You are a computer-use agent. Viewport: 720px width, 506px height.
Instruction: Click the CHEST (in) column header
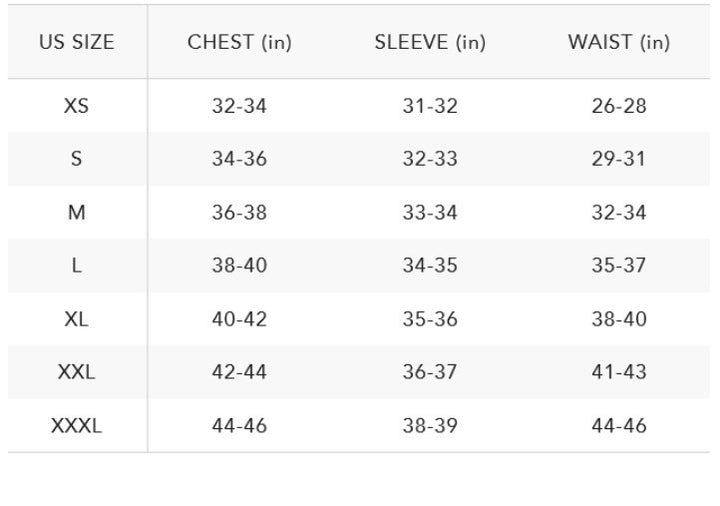[x=239, y=43]
